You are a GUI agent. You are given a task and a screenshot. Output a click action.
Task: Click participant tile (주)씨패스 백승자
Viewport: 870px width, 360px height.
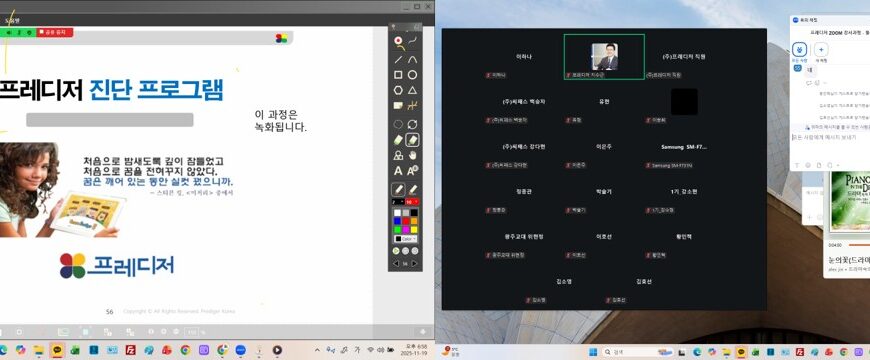[524, 102]
